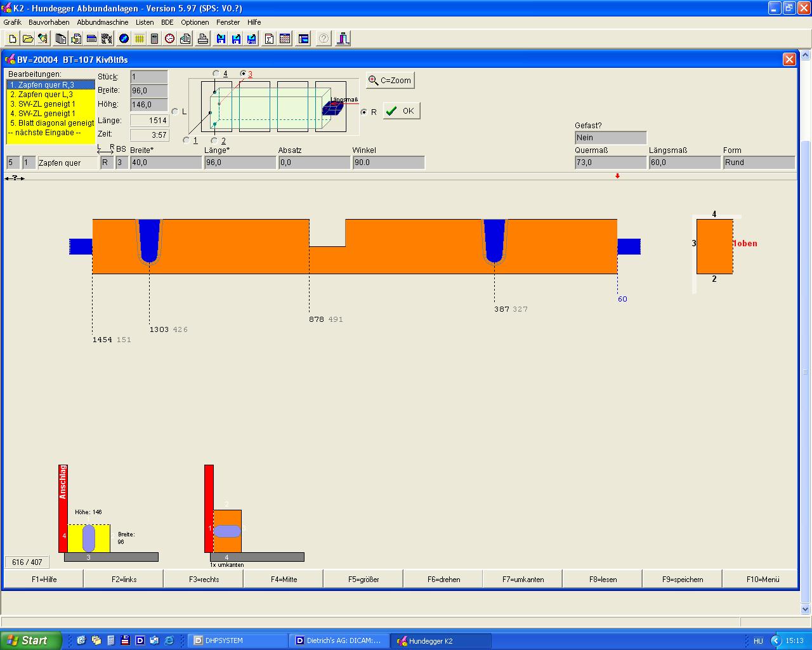Click the F1=Hilfe button

[44, 579]
